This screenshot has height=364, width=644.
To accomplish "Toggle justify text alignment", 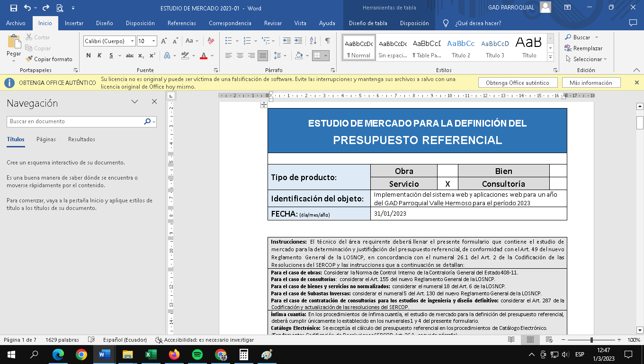I will (x=263, y=55).
